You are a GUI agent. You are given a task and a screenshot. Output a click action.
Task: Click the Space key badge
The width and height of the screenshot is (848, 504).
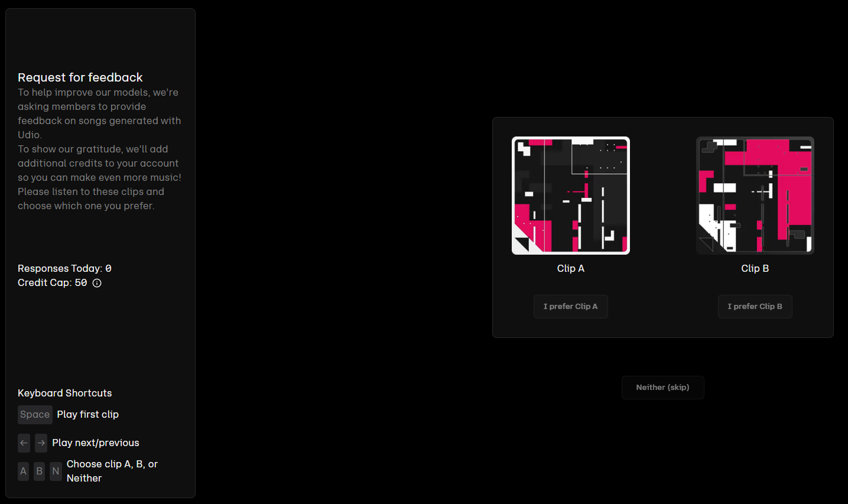[x=35, y=415]
